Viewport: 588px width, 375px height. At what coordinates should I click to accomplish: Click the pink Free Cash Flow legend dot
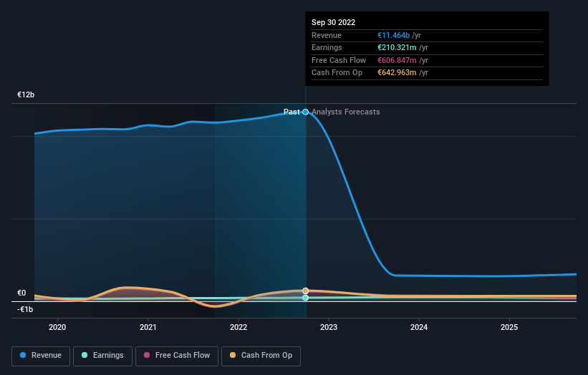point(147,355)
